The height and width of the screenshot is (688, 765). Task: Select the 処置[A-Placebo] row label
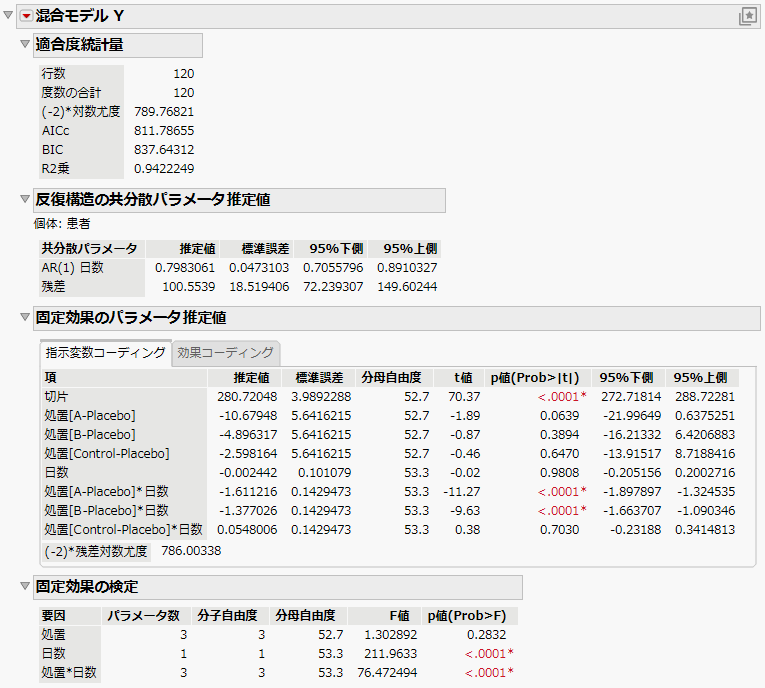pos(90,416)
